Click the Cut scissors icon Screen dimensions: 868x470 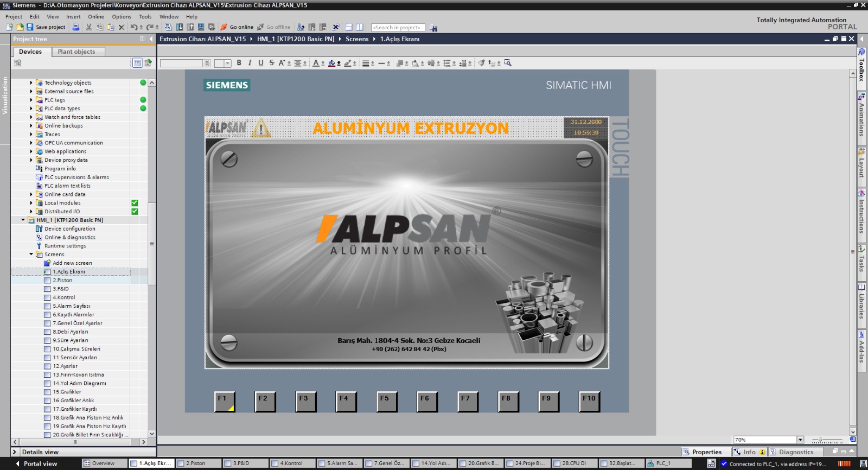tap(89, 27)
